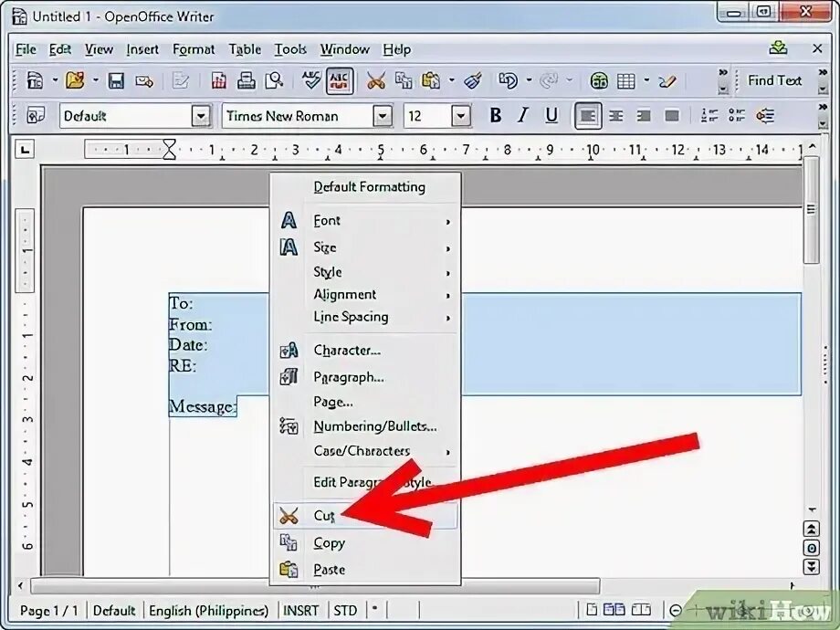Image resolution: width=840 pixels, height=630 pixels.
Task: Click the Show Draw Functions icon
Action: click(x=667, y=81)
